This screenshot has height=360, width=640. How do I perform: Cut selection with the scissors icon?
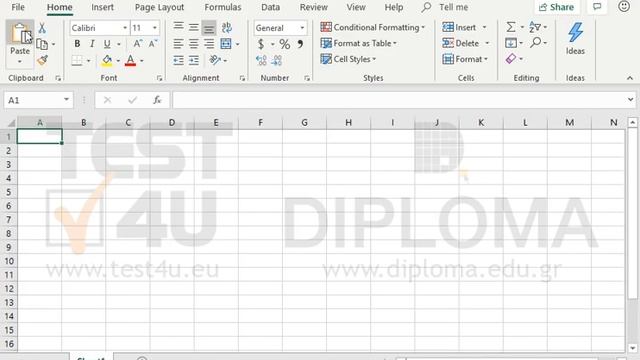click(x=42, y=28)
